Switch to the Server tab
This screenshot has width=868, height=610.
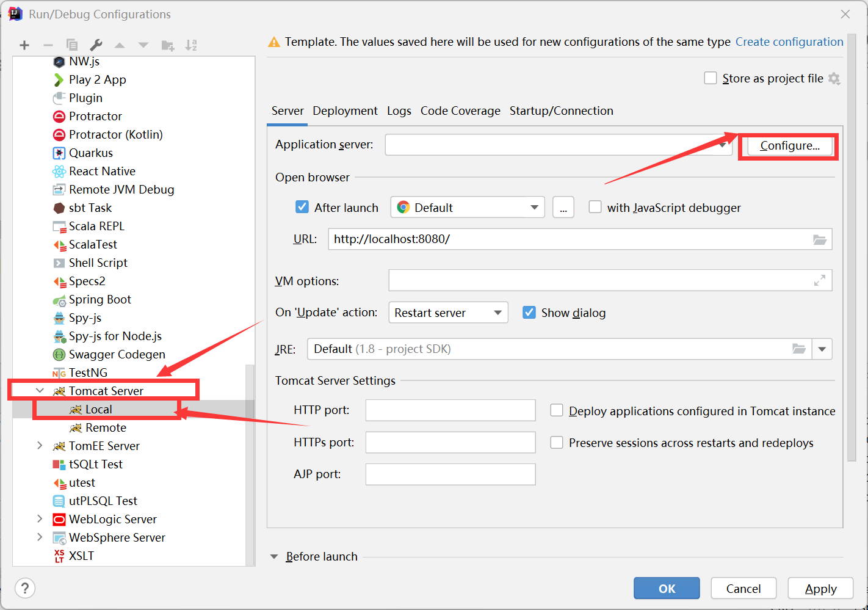point(288,111)
